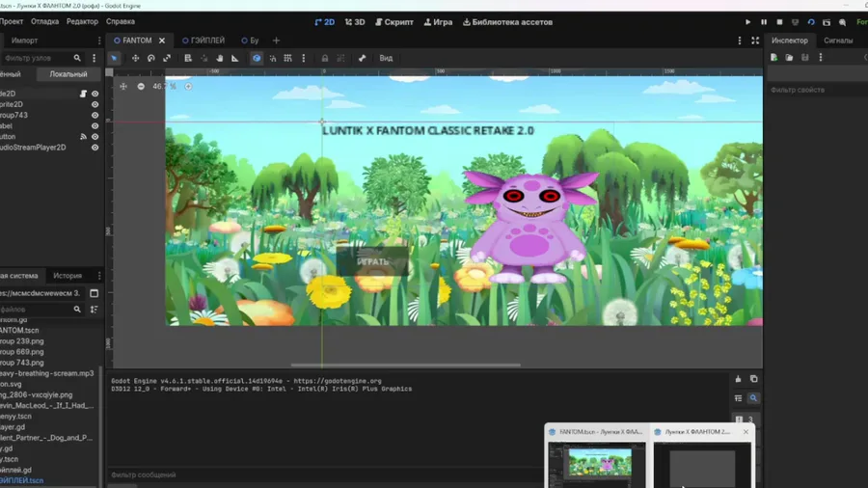
Task: Open the Справка menu
Action: 121,21
